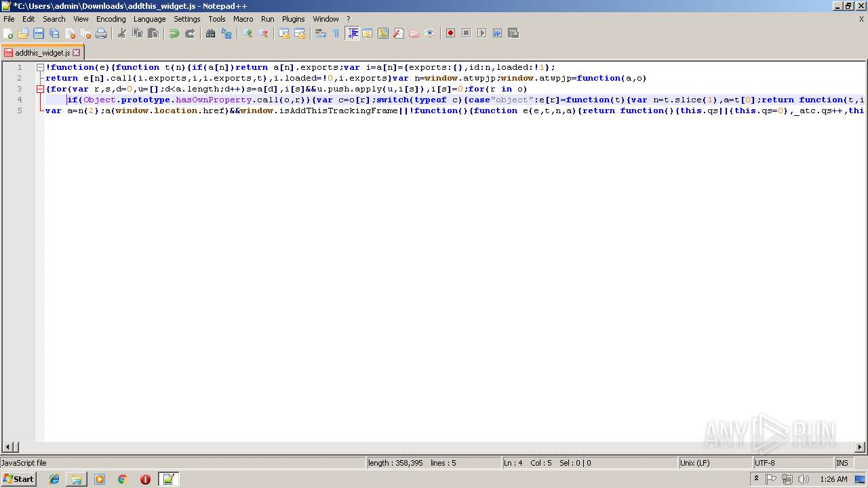This screenshot has height=488, width=868.
Task: Collapse fold block at line 3
Action: tap(41, 89)
